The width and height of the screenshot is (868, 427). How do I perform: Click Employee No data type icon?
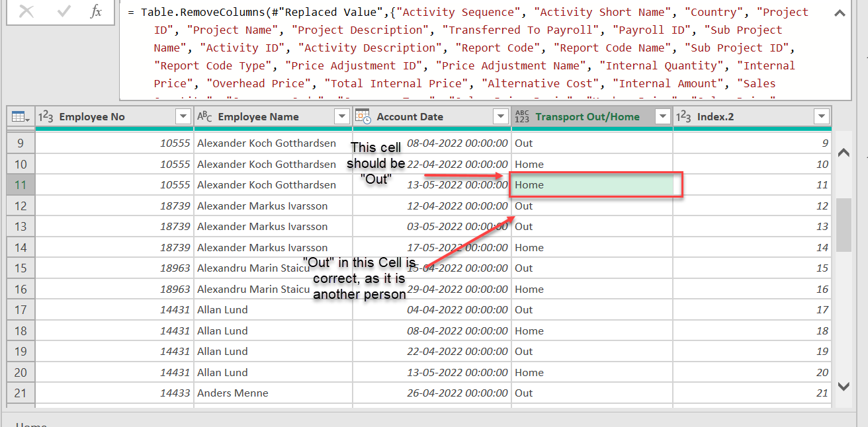pos(46,116)
